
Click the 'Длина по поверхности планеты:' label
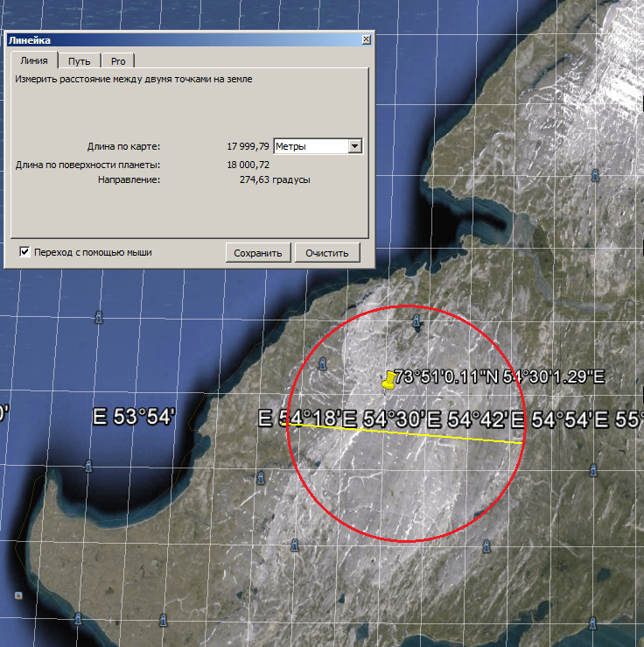click(87, 165)
